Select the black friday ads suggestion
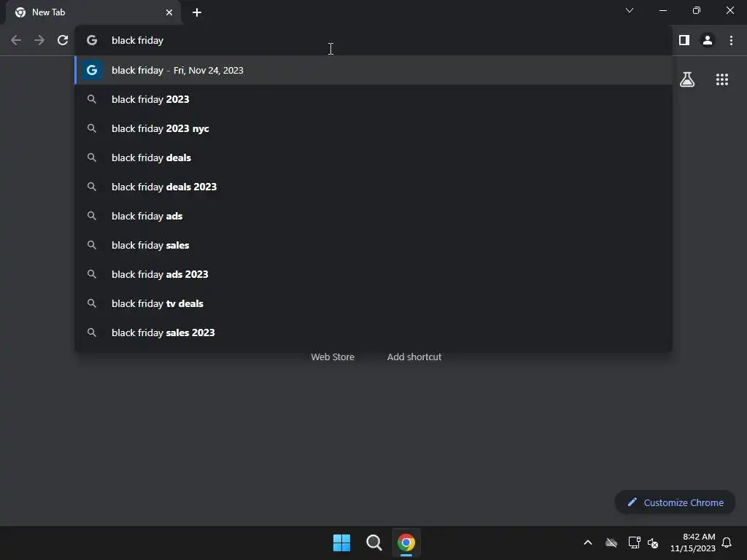The width and height of the screenshot is (747, 560). coord(373,216)
